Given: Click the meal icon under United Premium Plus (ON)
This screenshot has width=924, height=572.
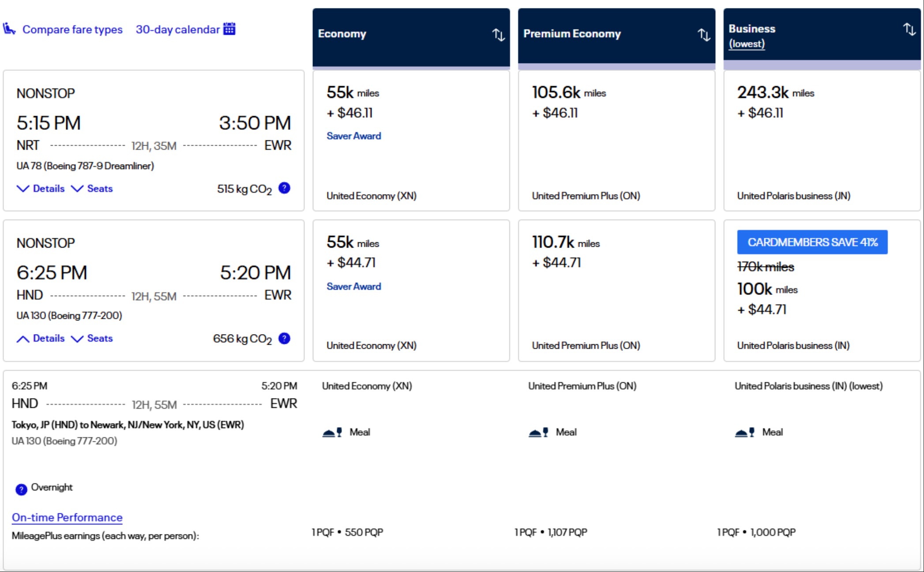Looking at the screenshot, I should coord(538,433).
